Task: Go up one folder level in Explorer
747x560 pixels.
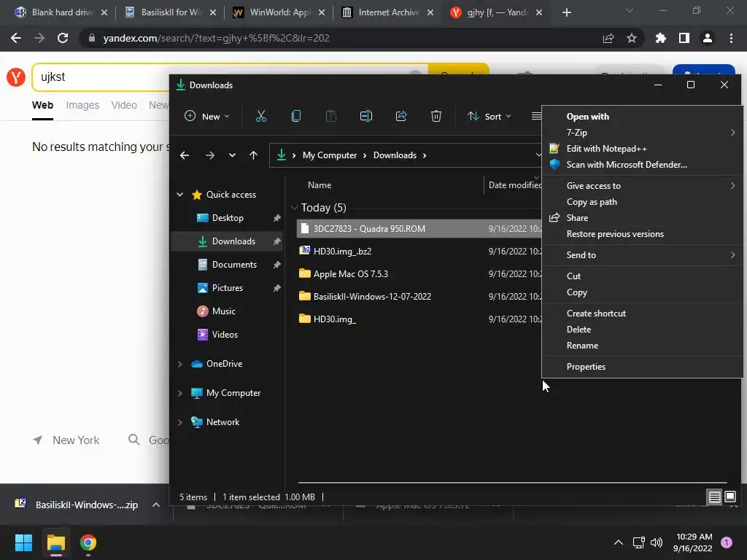Action: click(253, 155)
